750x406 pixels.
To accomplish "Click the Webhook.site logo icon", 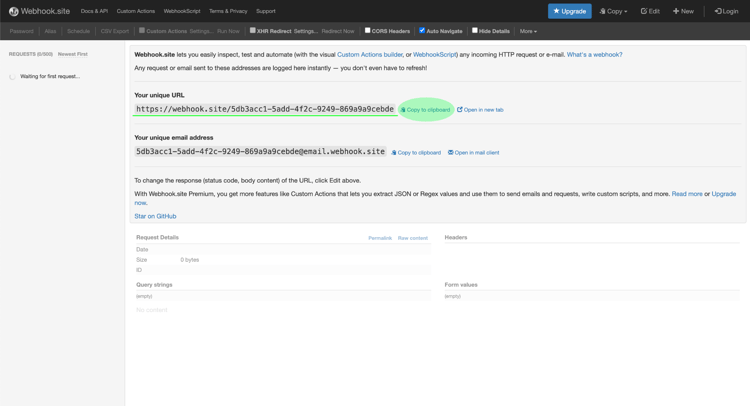I will (14, 11).
